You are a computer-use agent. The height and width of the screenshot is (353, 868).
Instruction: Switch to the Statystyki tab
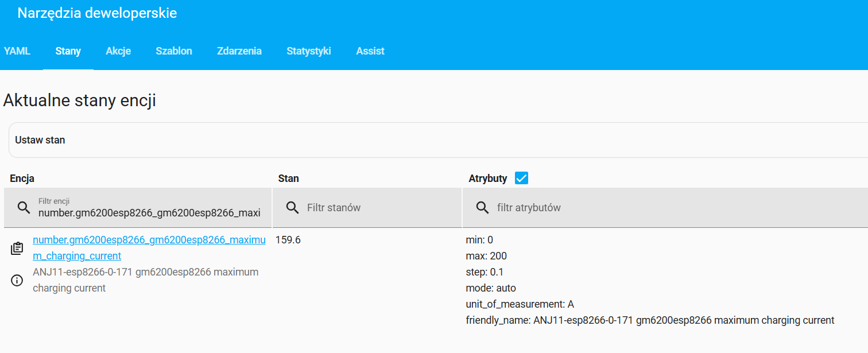pyautogui.click(x=309, y=51)
